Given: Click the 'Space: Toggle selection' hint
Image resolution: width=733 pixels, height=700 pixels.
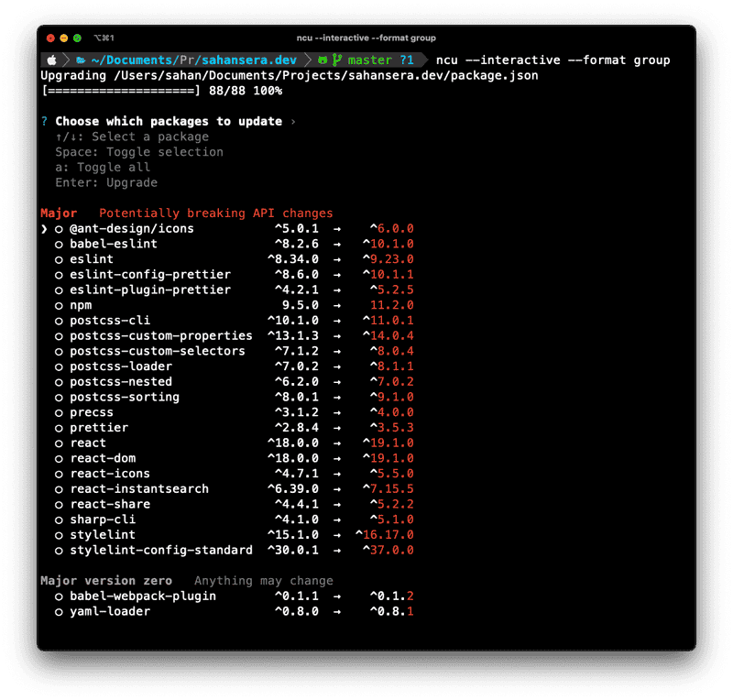Looking at the screenshot, I should pyautogui.click(x=139, y=152).
